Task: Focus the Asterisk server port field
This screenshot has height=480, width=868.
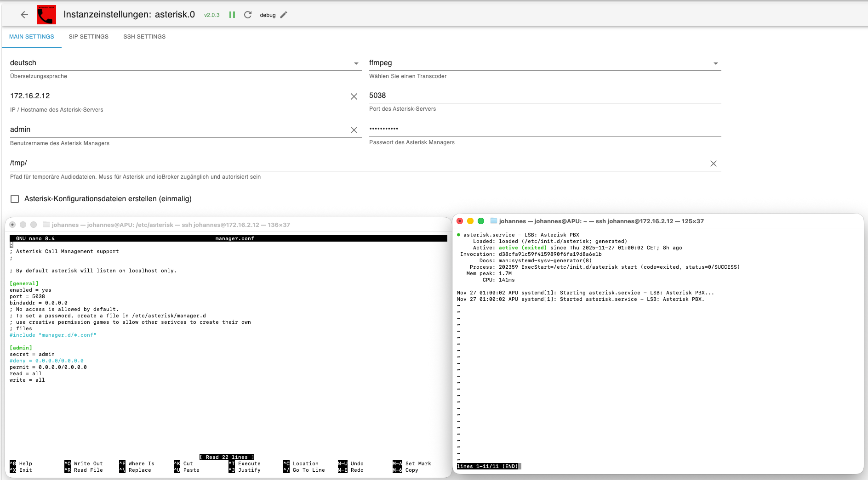Action: tap(545, 96)
